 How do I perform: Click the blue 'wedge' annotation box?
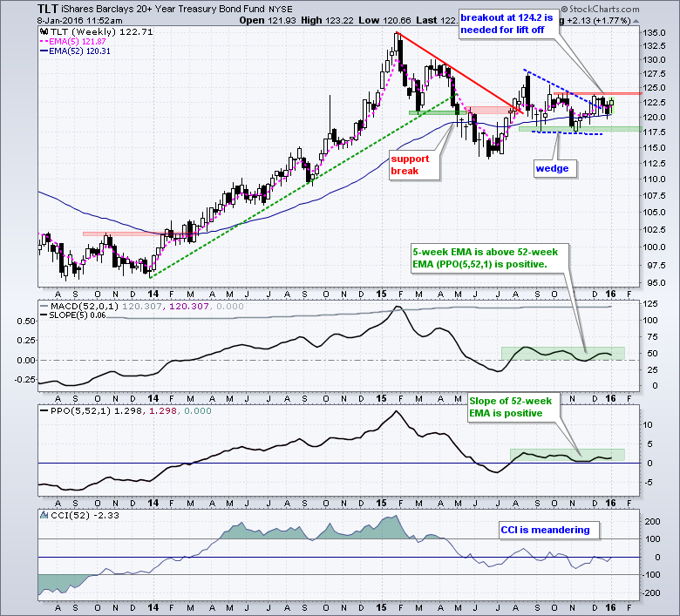(x=555, y=169)
